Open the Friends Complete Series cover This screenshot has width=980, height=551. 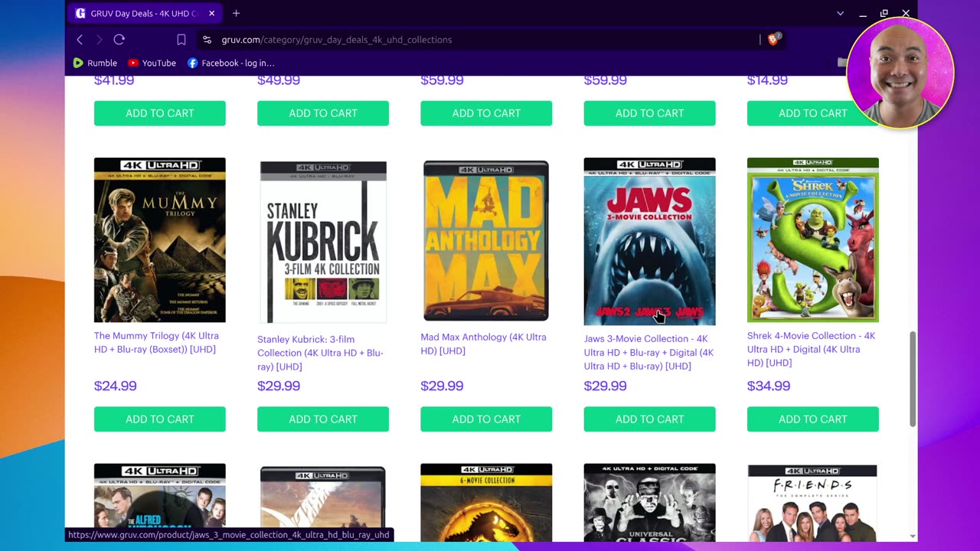point(812,503)
